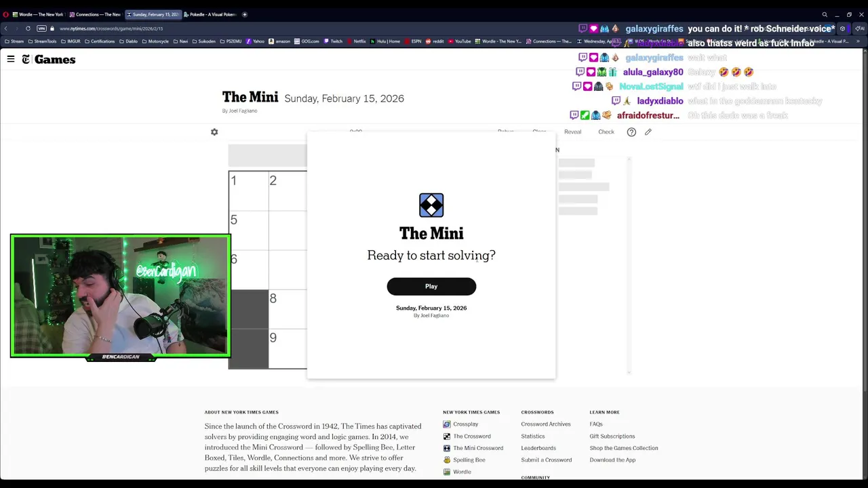The image size is (868, 488).
Task: Open the Hulu | Home bookmark
Action: point(385,41)
